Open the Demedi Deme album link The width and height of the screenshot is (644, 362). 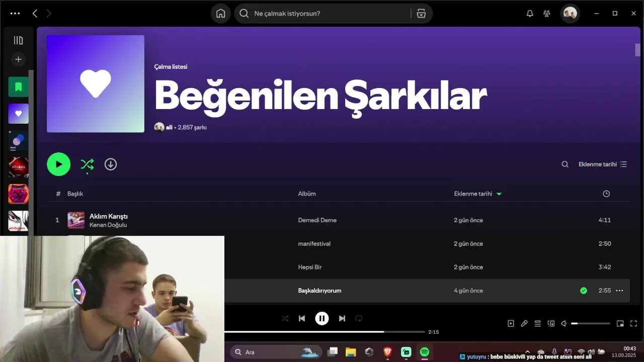pyautogui.click(x=317, y=220)
